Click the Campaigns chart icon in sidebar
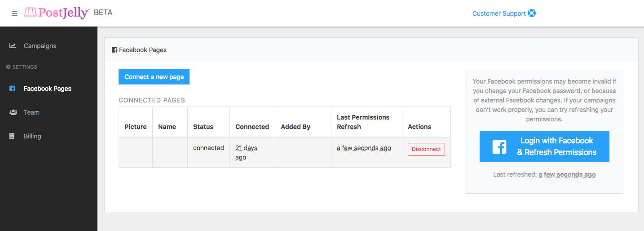Image resolution: width=644 pixels, height=231 pixels. point(13,46)
